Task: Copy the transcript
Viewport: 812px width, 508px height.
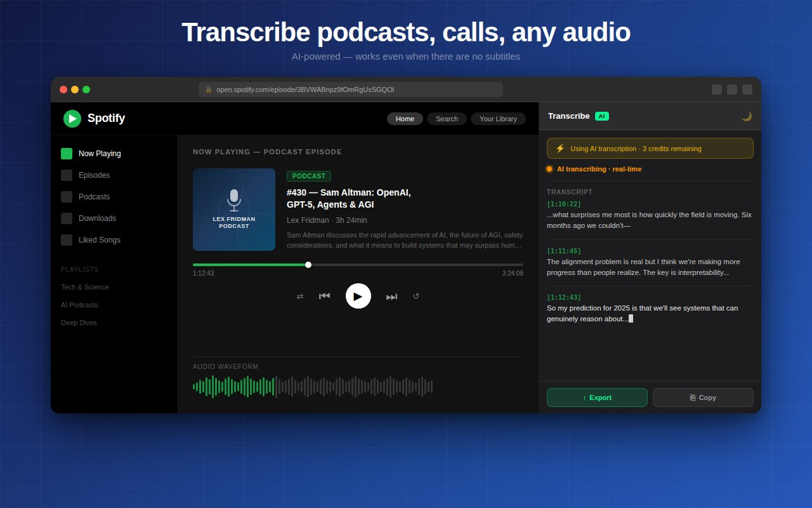Action: tap(703, 398)
